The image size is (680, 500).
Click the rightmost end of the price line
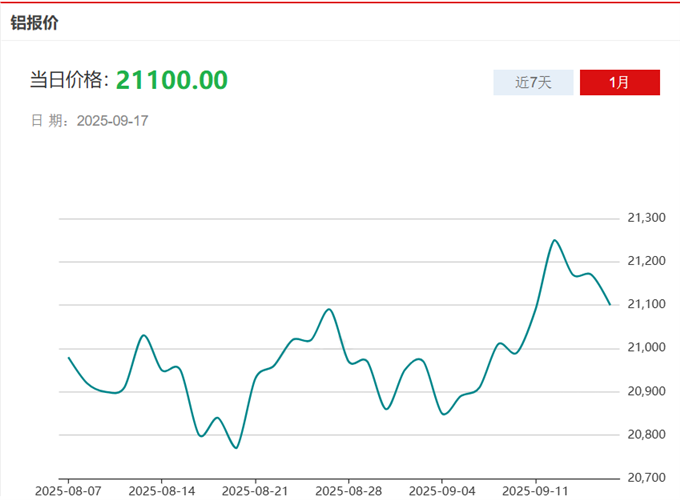[610, 304]
